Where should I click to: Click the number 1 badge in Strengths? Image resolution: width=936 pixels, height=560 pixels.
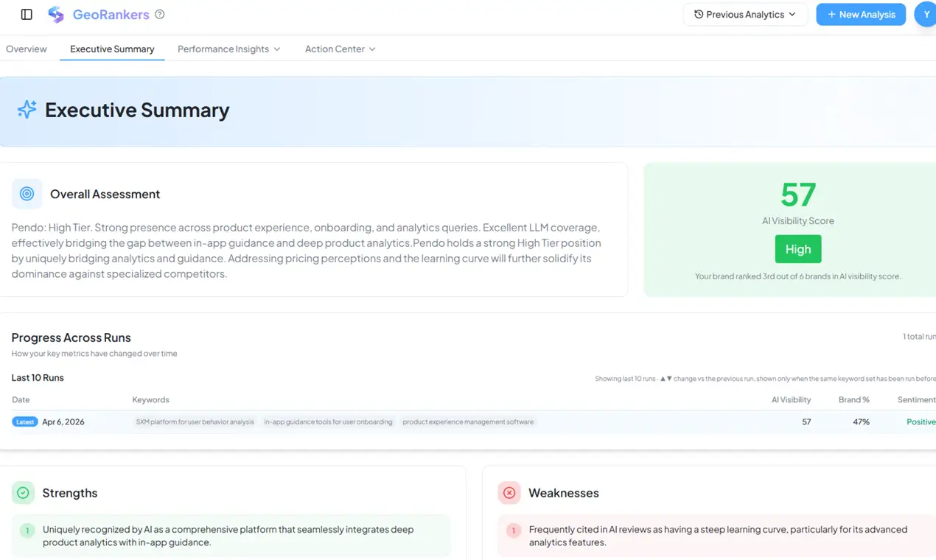(x=27, y=530)
